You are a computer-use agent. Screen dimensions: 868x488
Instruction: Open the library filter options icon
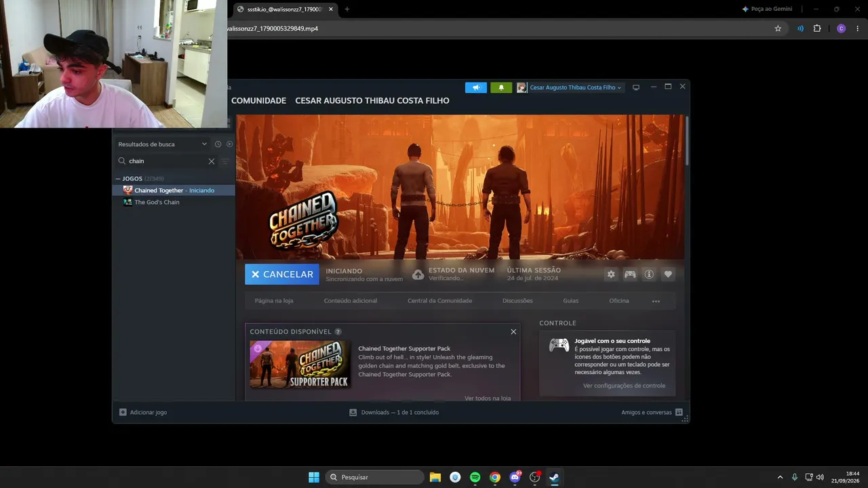[x=226, y=161]
